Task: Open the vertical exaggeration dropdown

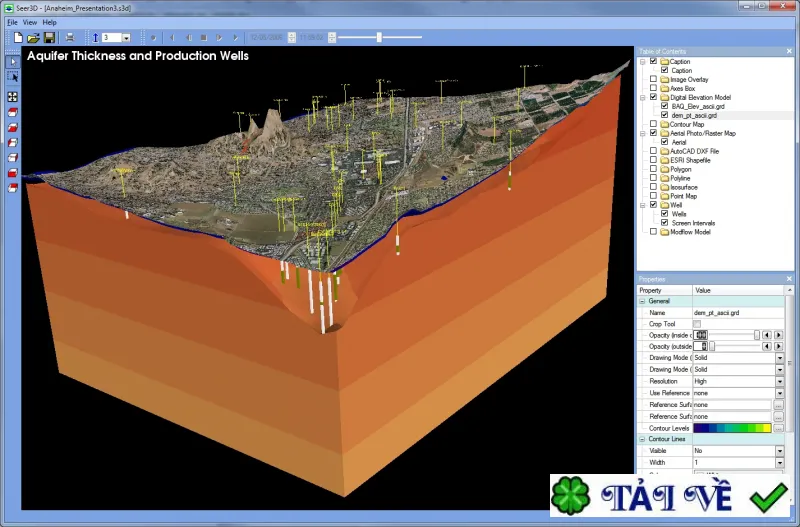Action: pyautogui.click(x=126, y=38)
